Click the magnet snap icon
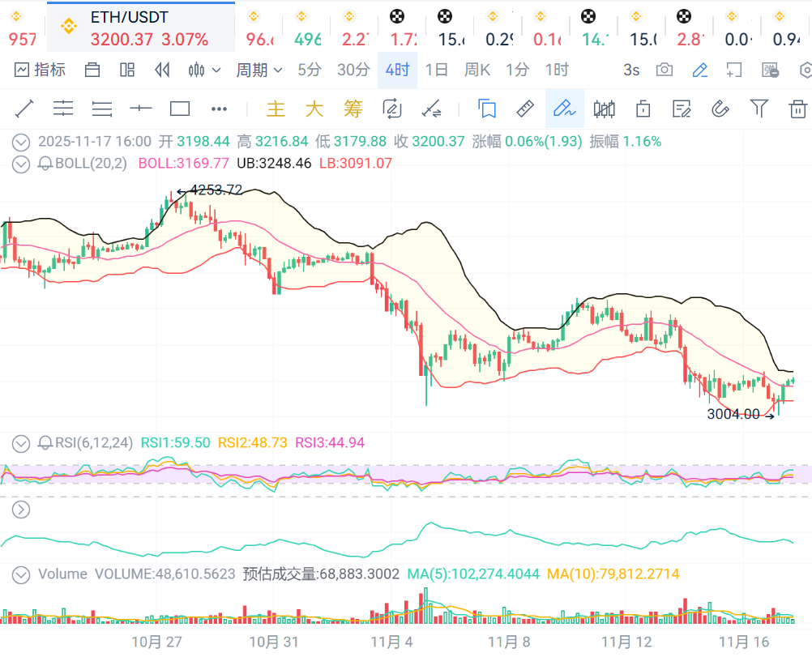 pos(720,109)
